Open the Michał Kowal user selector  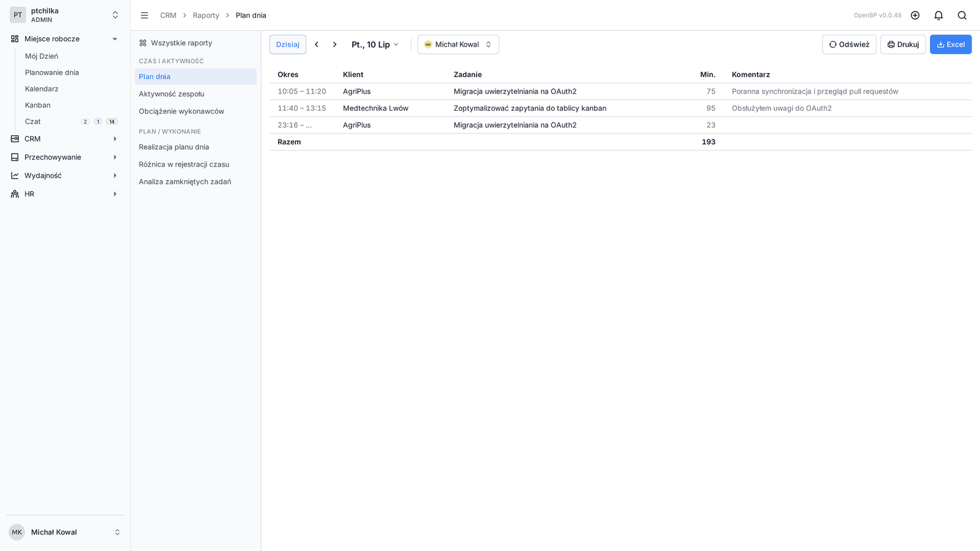(458, 45)
